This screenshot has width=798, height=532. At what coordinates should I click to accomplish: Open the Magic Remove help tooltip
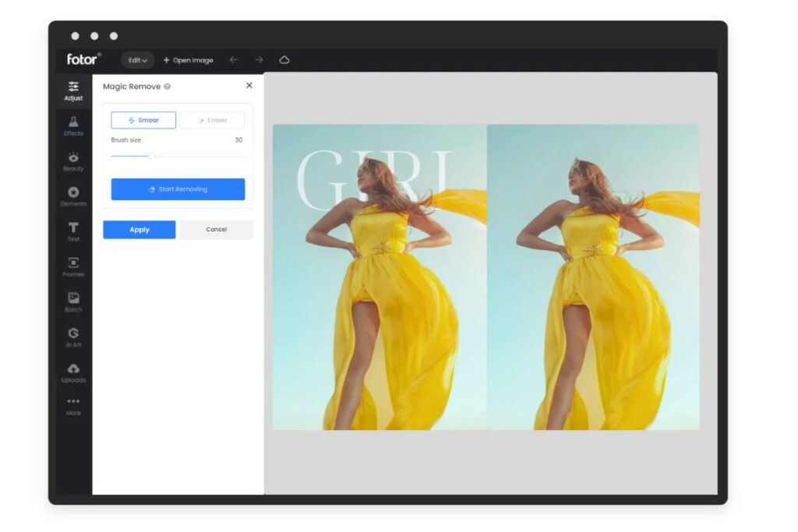click(166, 86)
